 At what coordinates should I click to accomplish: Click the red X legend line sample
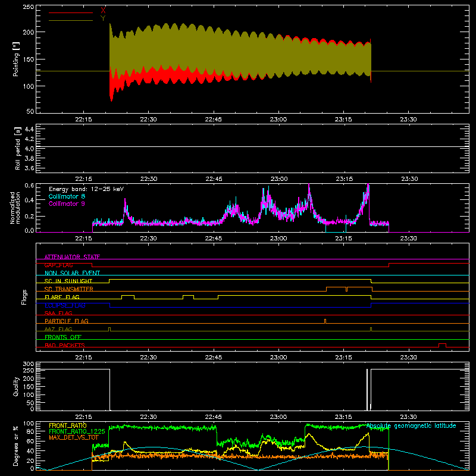[70, 12]
